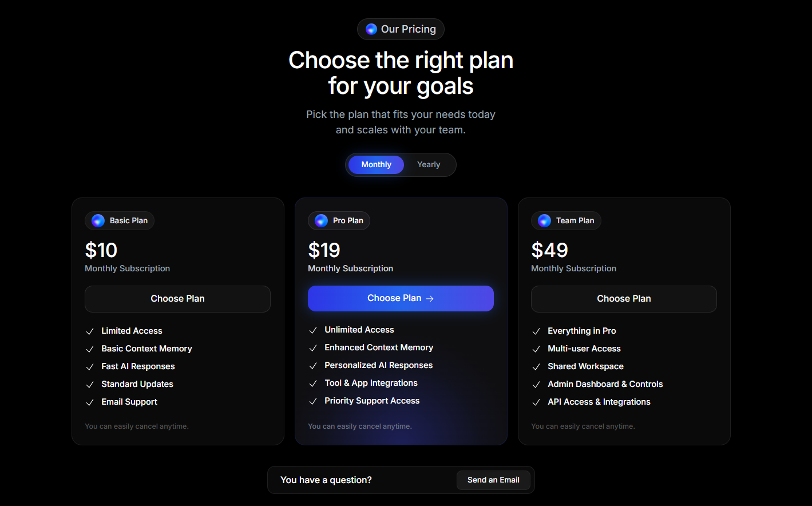Click the checkmark beside Priority Support Access

313,401
